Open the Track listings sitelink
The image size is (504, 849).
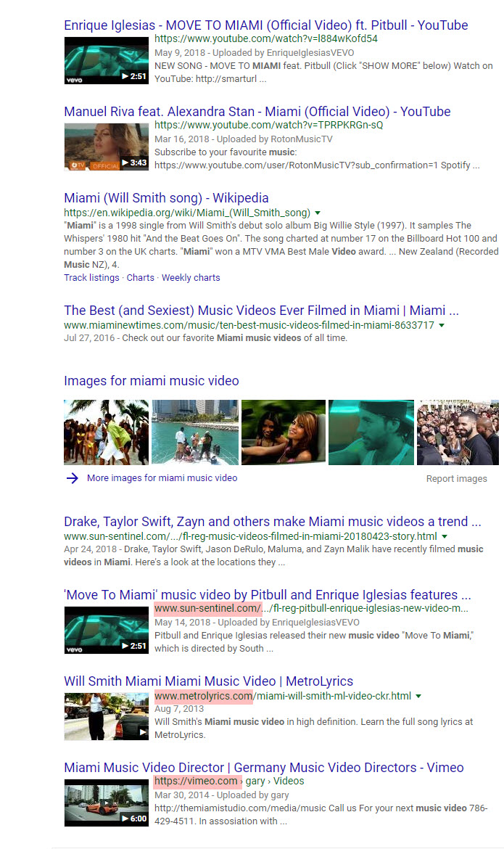click(x=91, y=278)
